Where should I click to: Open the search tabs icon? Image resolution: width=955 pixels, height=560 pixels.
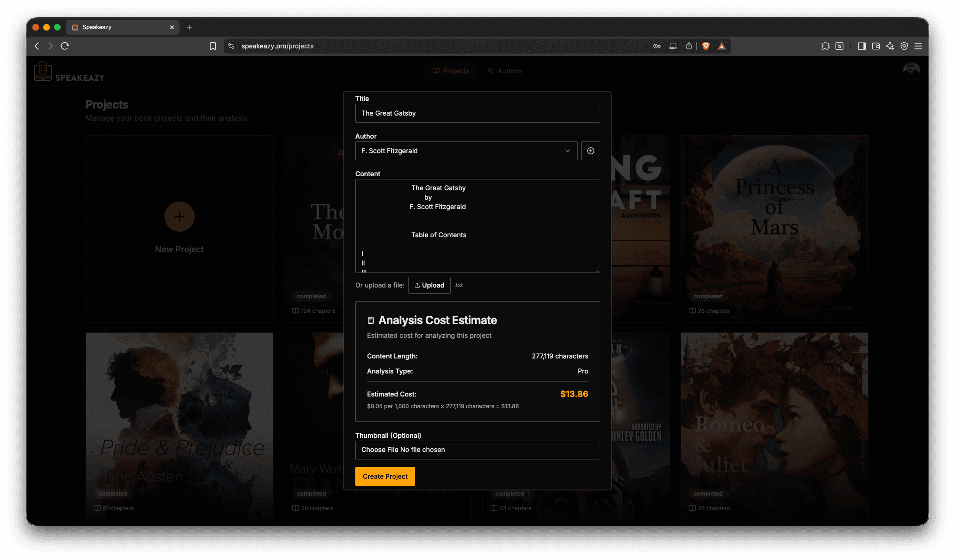click(839, 46)
